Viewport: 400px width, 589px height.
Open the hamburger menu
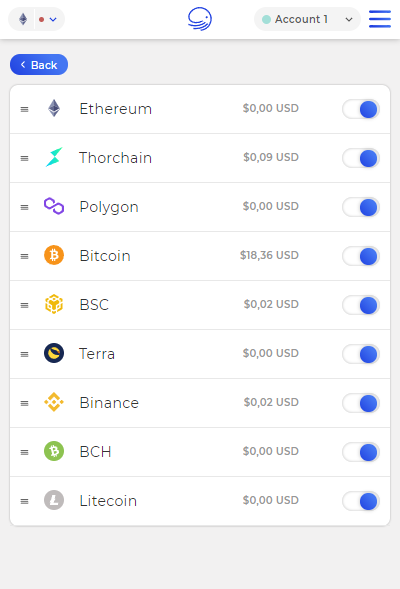click(380, 19)
